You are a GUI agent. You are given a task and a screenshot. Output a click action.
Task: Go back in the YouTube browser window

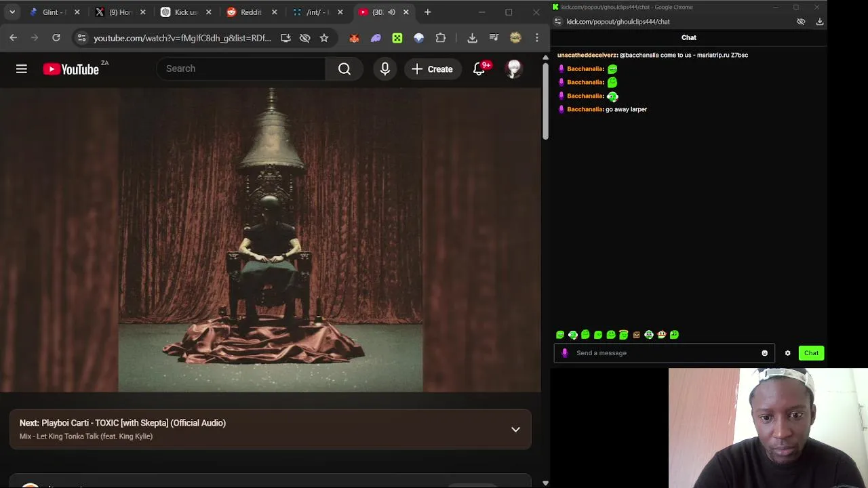14,38
